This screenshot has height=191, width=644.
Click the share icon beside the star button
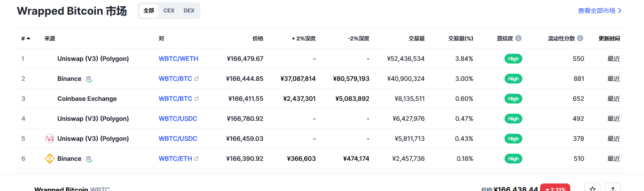(613, 189)
